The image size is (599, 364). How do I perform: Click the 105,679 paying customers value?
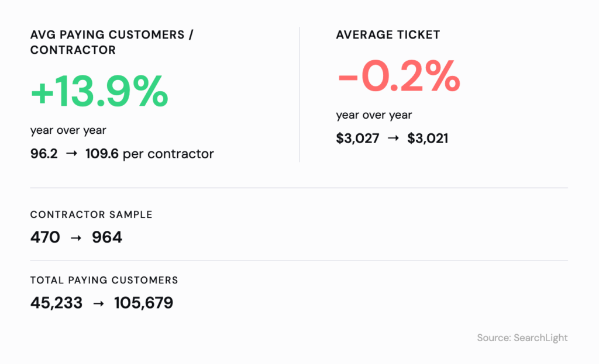point(143,303)
